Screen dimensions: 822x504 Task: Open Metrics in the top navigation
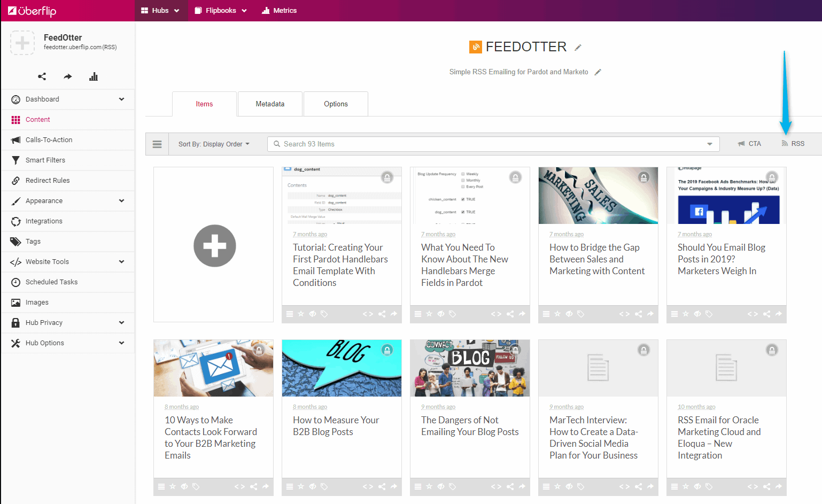click(x=279, y=11)
